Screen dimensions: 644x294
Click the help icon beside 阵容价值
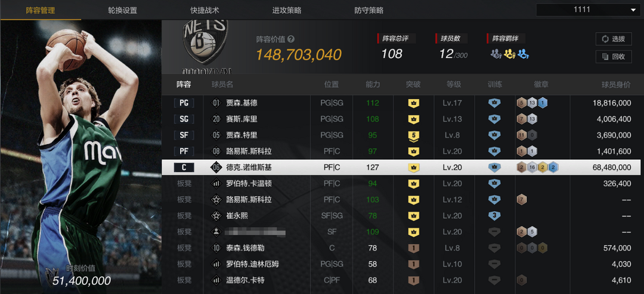point(291,39)
